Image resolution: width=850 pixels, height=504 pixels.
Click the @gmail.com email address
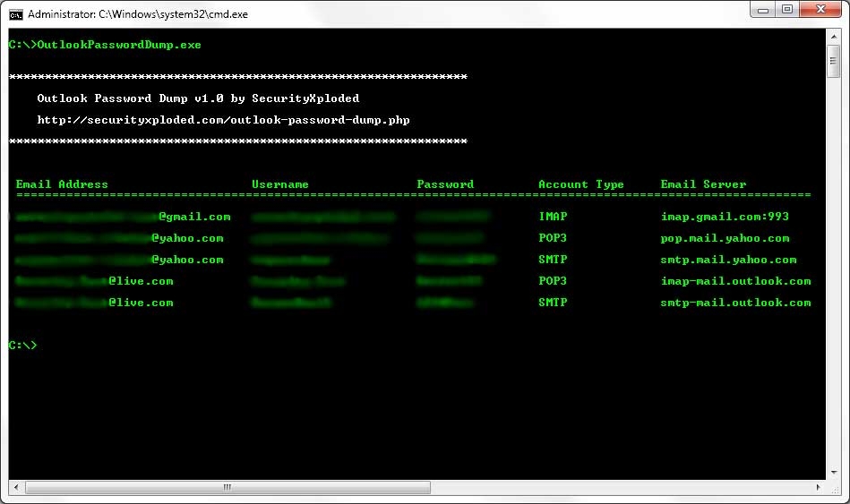tap(123, 217)
